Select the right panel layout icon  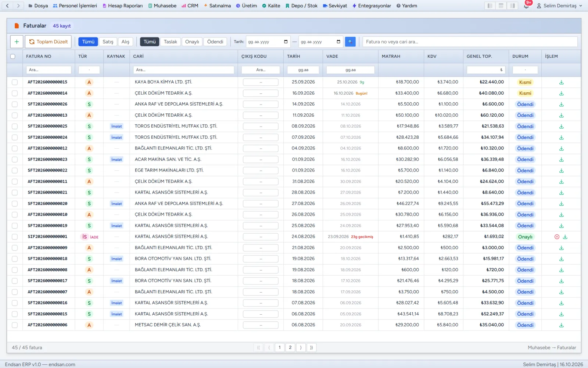coord(512,6)
